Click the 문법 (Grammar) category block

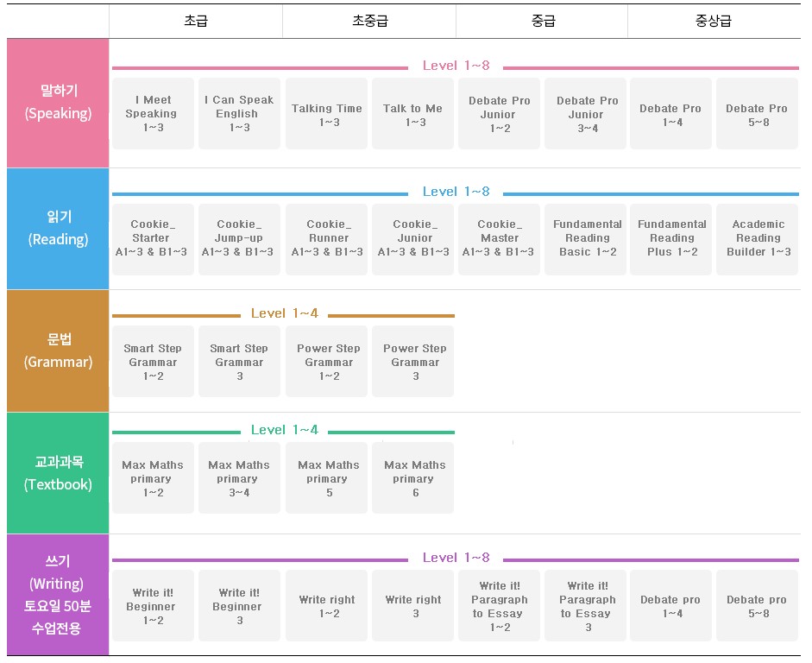point(58,350)
